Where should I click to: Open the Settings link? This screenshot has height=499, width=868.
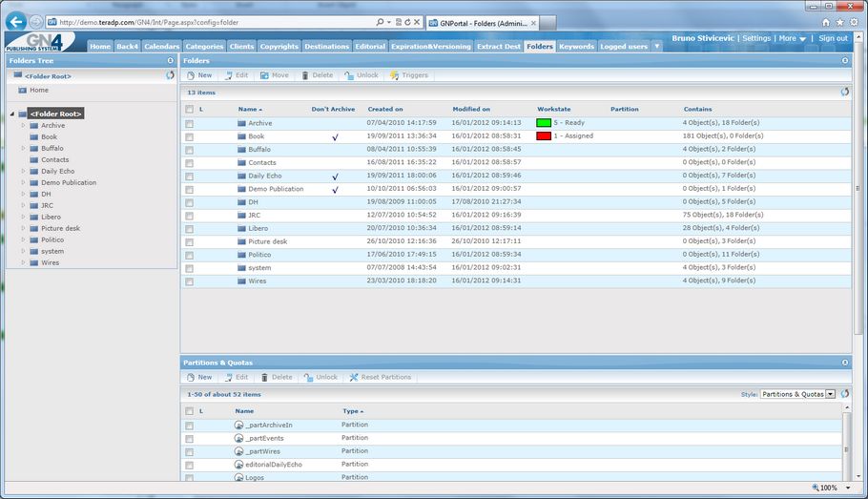coord(756,38)
